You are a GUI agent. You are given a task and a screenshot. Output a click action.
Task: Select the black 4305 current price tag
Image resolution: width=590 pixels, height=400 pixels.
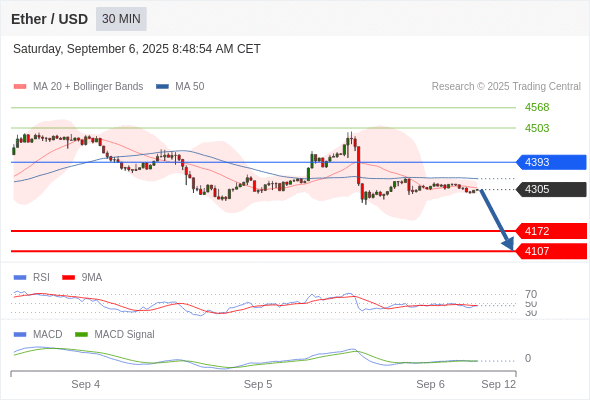pyautogui.click(x=551, y=189)
